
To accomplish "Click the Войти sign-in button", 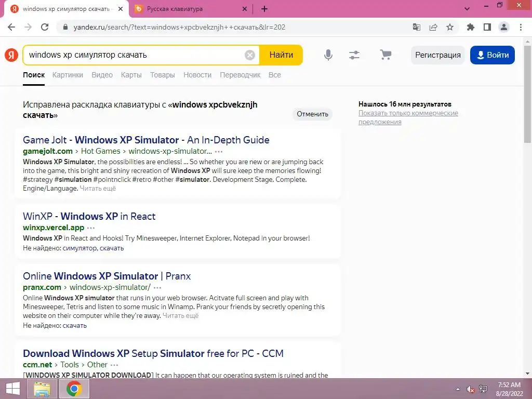I will (x=493, y=55).
